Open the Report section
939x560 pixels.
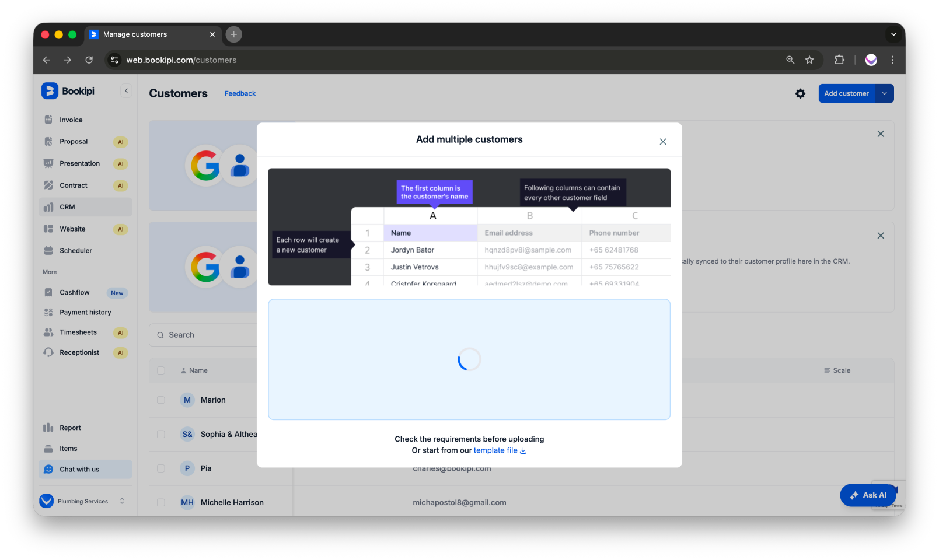pyautogui.click(x=69, y=427)
